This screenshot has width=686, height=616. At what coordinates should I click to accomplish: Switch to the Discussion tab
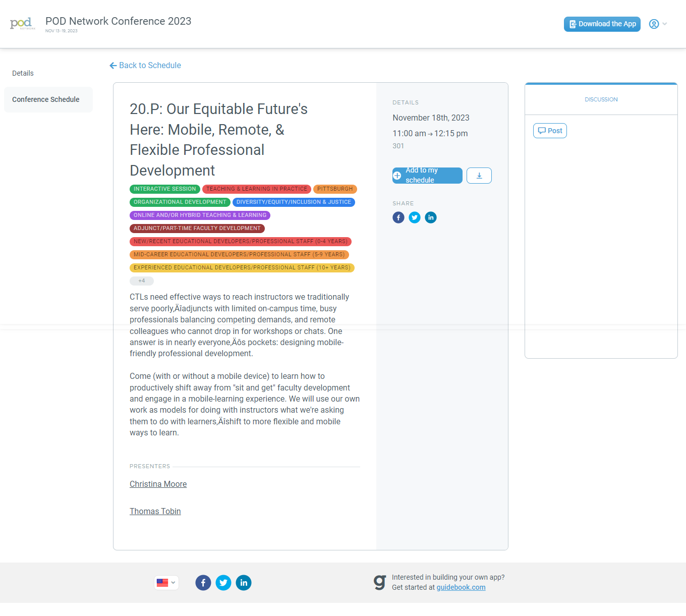click(601, 99)
